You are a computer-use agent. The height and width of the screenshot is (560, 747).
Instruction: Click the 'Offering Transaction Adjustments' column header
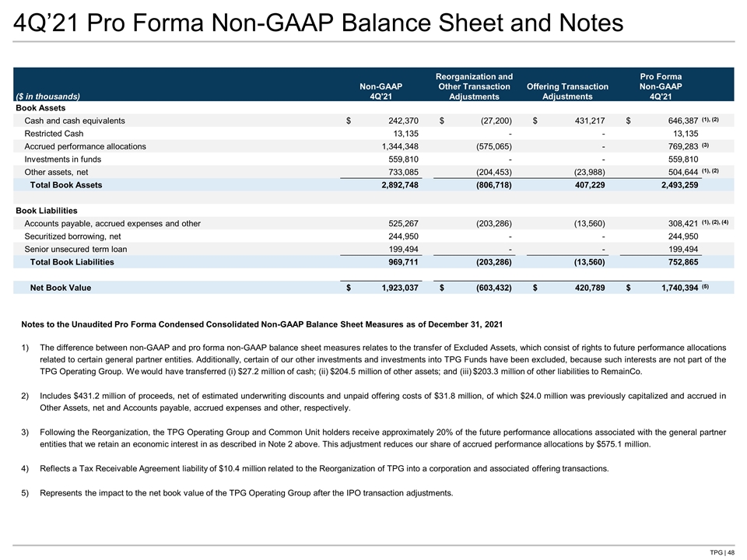567,91
